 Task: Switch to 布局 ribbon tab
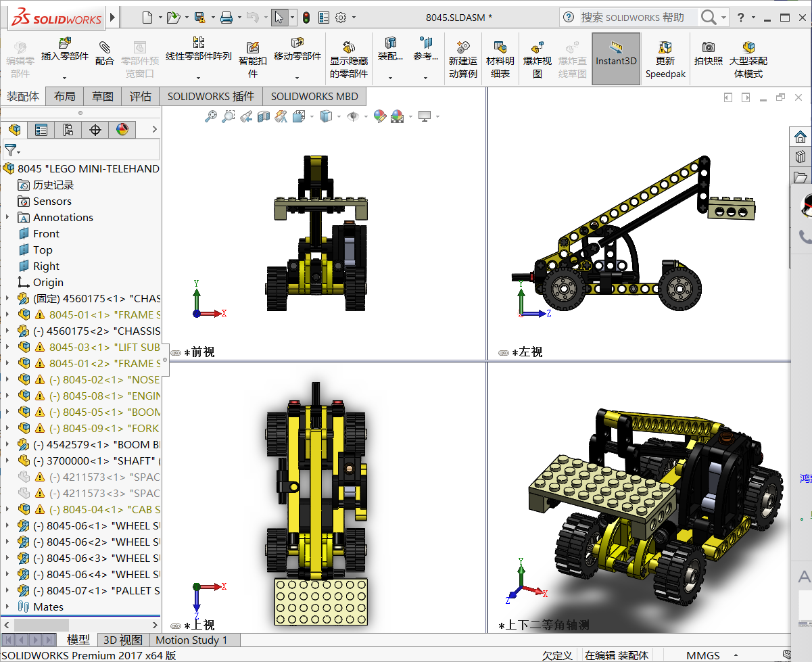pyautogui.click(x=65, y=97)
